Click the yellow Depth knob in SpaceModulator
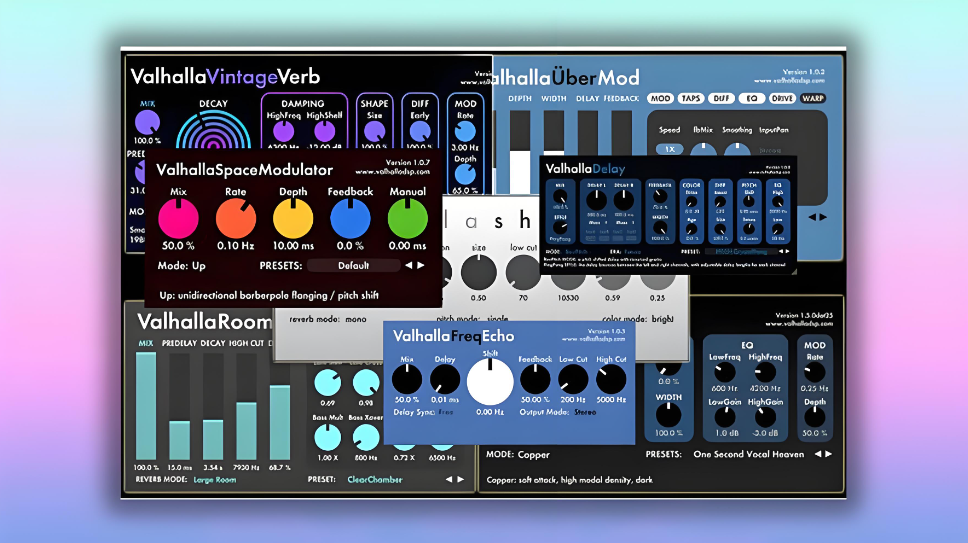Screen dimensions: 968x543 [x=293, y=219]
